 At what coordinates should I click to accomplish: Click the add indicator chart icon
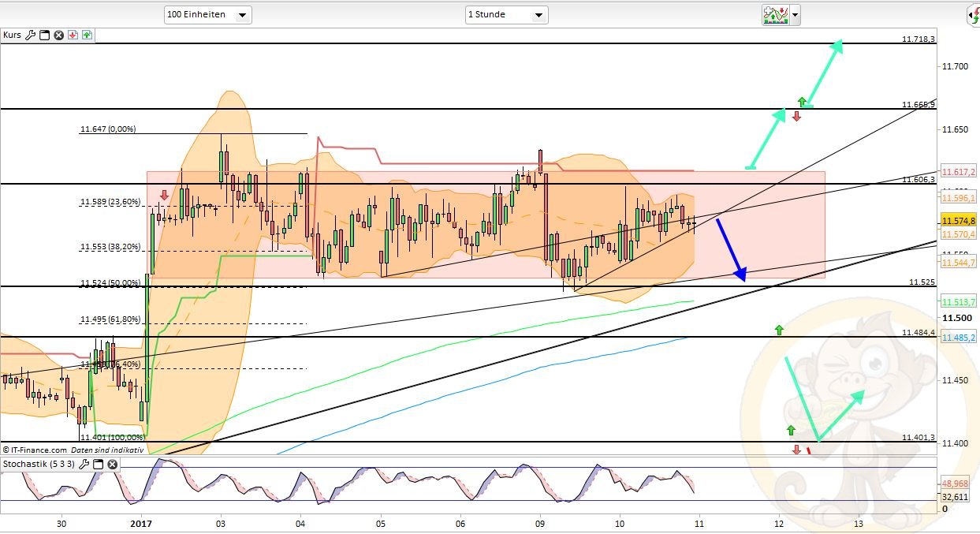pyautogui.click(x=775, y=14)
